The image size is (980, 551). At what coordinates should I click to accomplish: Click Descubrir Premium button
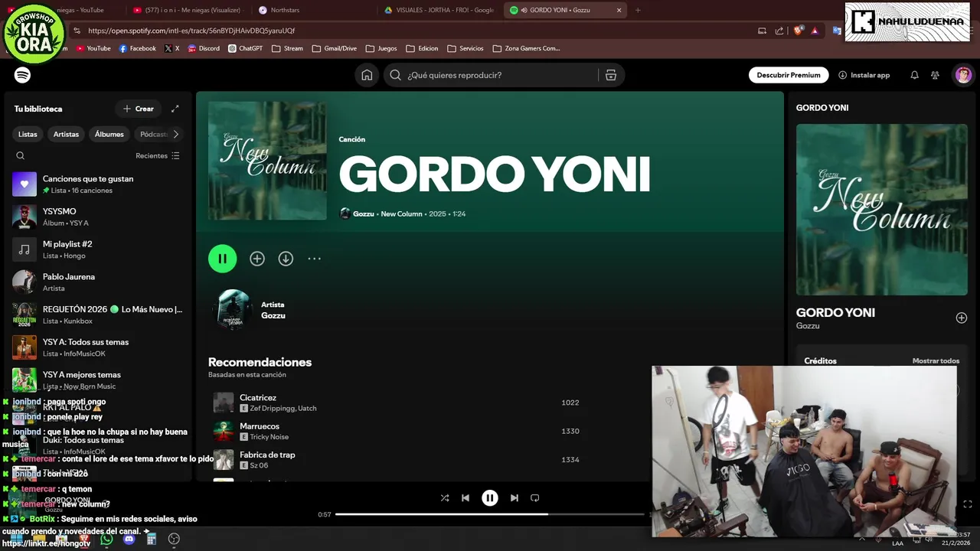(789, 75)
